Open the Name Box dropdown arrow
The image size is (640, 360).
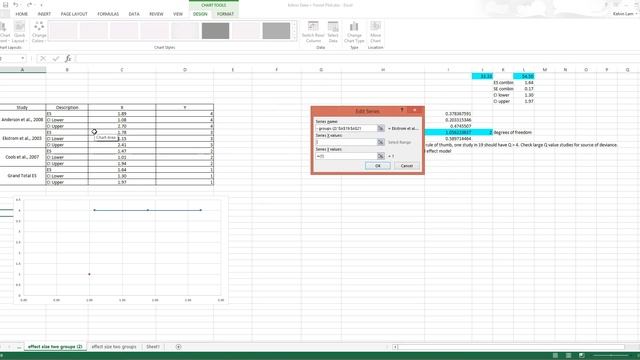23,59
